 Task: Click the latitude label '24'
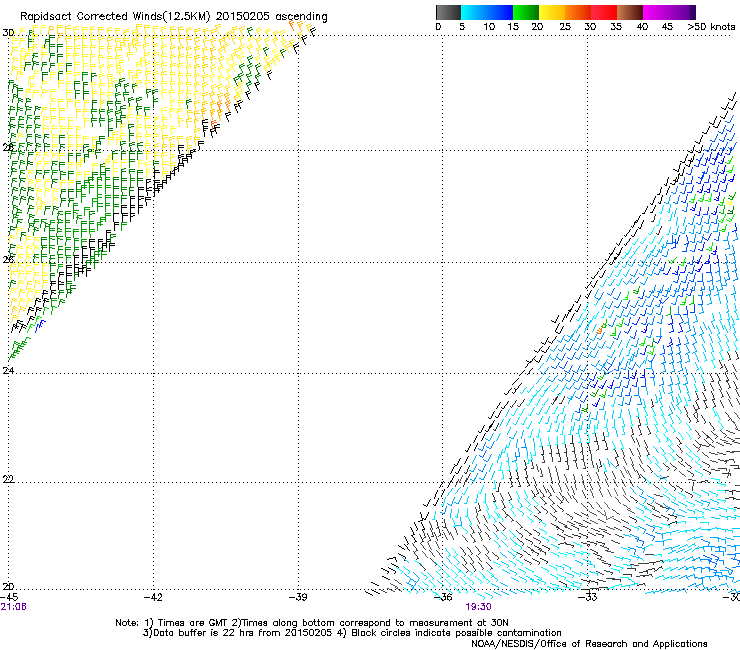point(8,371)
